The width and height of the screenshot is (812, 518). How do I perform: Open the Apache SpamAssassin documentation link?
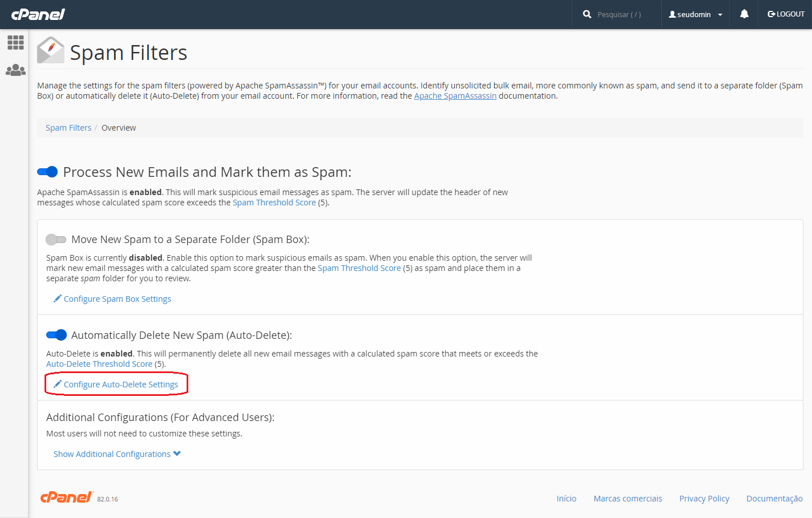coord(455,96)
